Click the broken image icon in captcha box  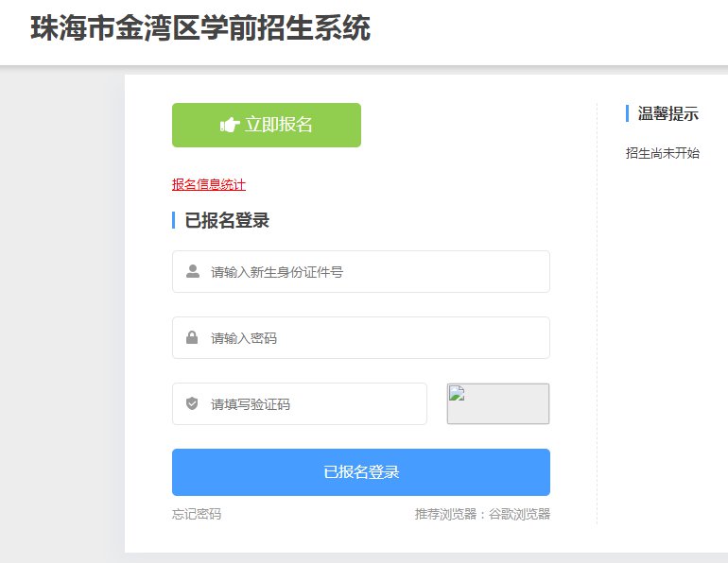click(x=457, y=394)
